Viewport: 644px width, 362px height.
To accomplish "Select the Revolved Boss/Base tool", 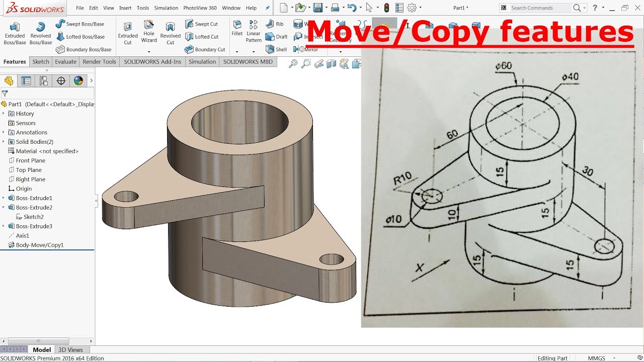I will 40,33.
